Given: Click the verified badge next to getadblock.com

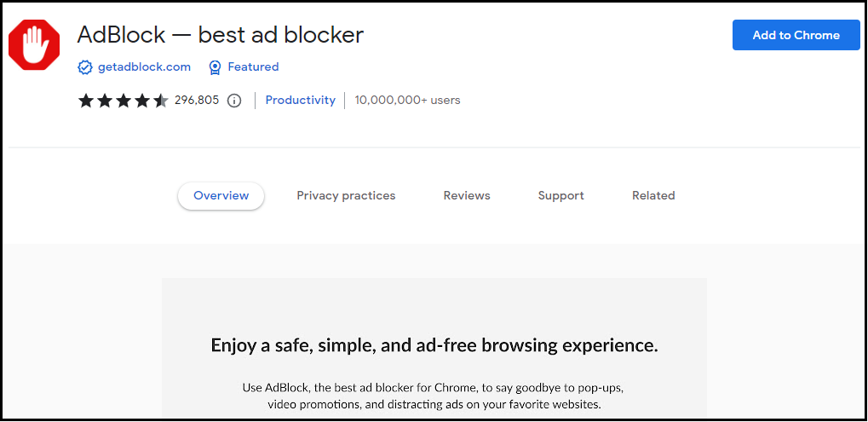Looking at the screenshot, I should 84,67.
